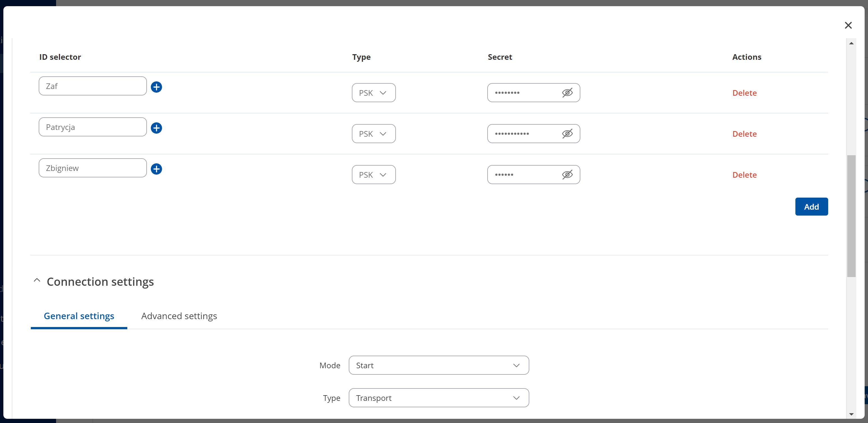Open the Mode dropdown showing Start
The image size is (868, 423).
[439, 365]
